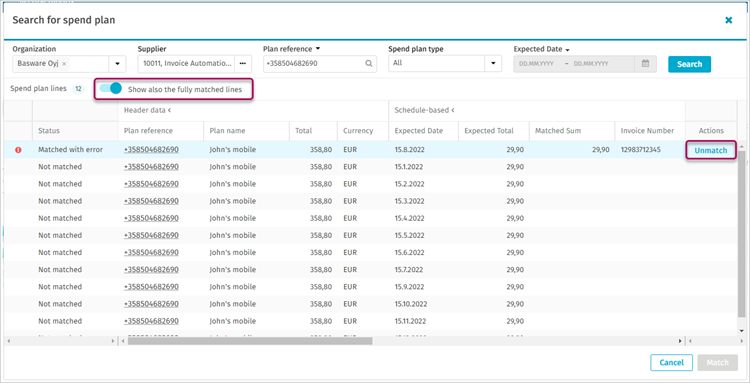Select the Status column header
Screen dimensions: 750x383
pyautogui.click(x=75, y=131)
